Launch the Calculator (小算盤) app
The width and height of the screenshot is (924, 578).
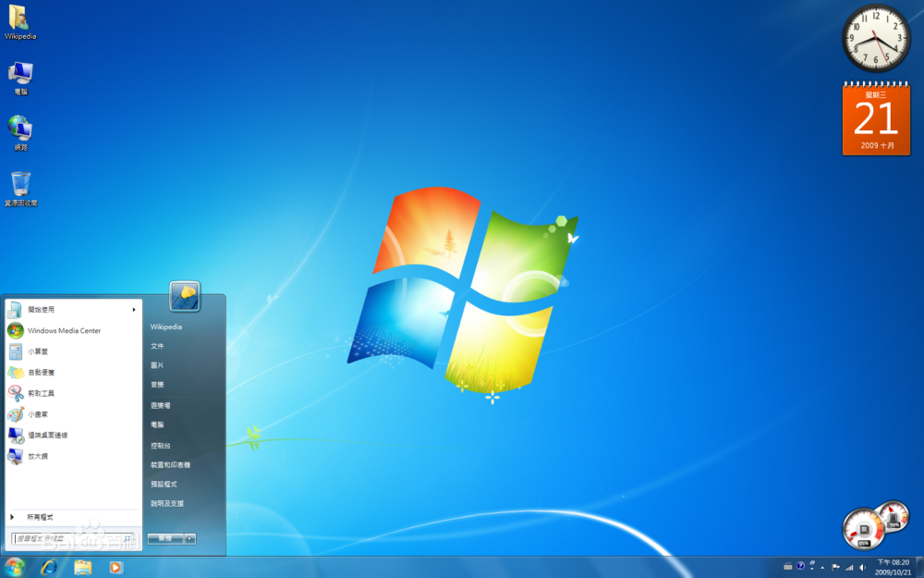(x=41, y=351)
